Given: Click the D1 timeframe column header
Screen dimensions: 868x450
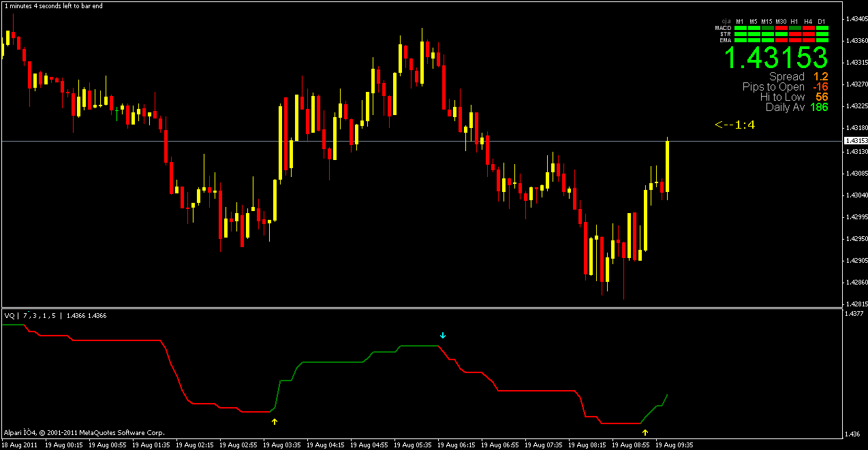Looking at the screenshot, I should (822, 22).
